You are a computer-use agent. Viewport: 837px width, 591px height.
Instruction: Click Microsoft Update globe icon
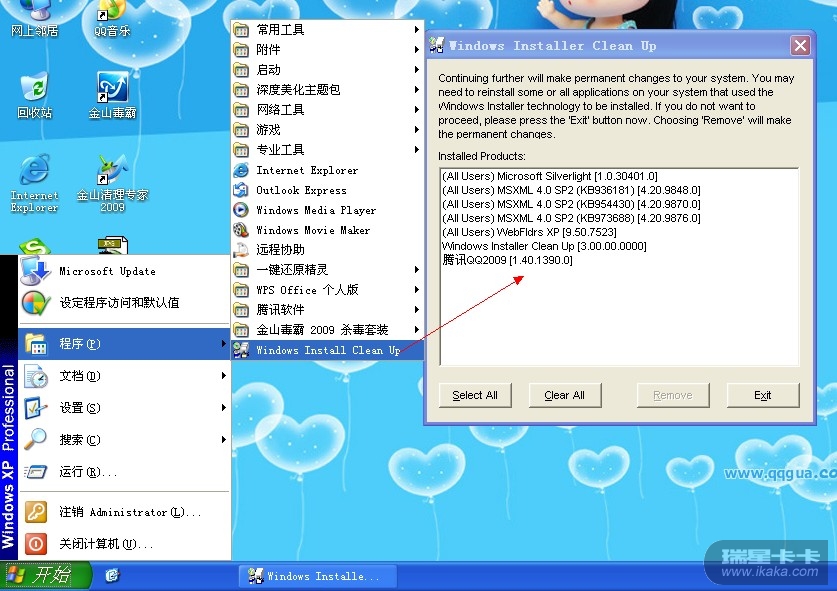pyautogui.click(x=35, y=271)
